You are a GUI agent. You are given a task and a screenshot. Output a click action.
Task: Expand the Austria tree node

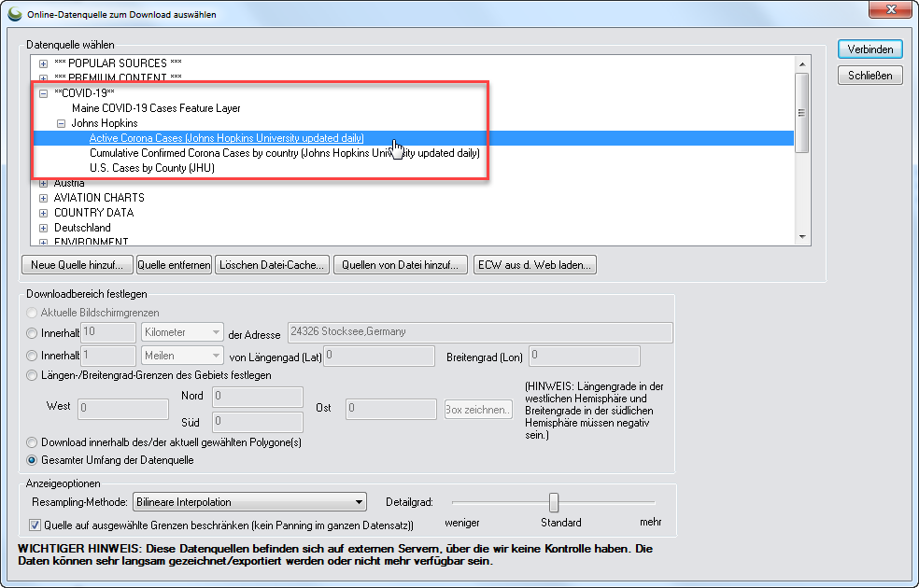43,183
